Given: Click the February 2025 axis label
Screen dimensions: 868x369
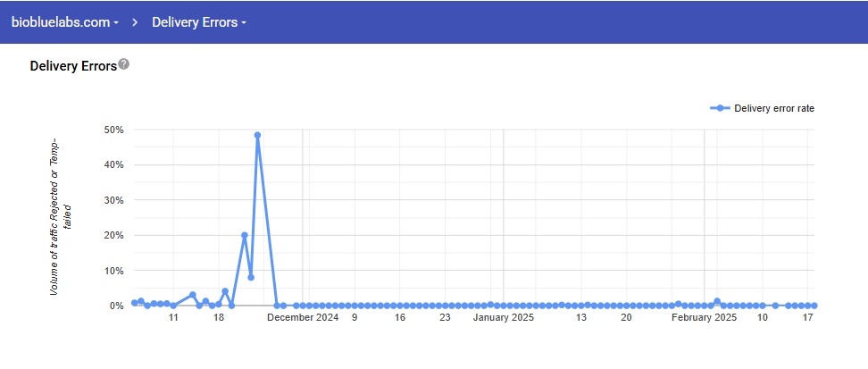Looking at the screenshot, I should pyautogui.click(x=704, y=317).
